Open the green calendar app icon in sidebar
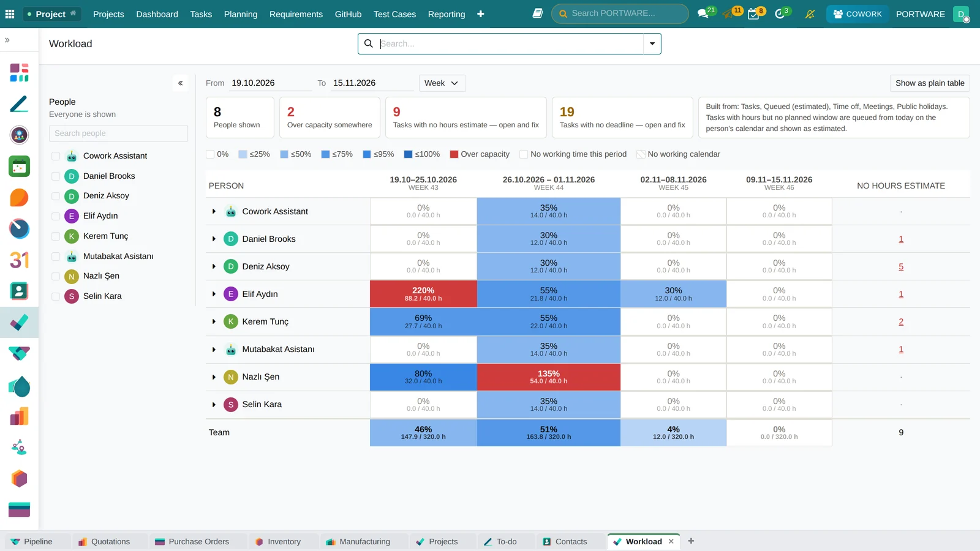Image resolution: width=980 pixels, height=551 pixels. pyautogui.click(x=19, y=166)
